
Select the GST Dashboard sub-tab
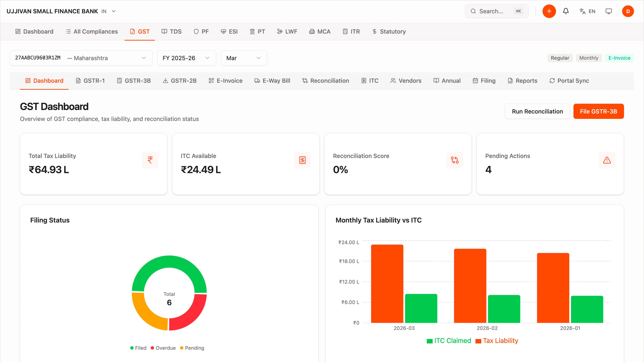[44, 81]
